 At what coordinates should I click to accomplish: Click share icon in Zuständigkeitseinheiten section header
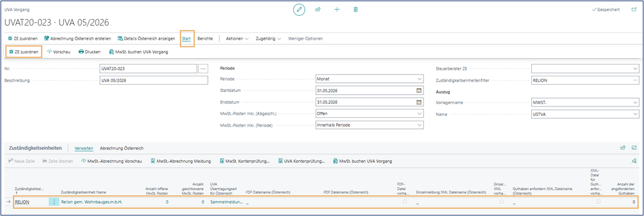coord(623,148)
